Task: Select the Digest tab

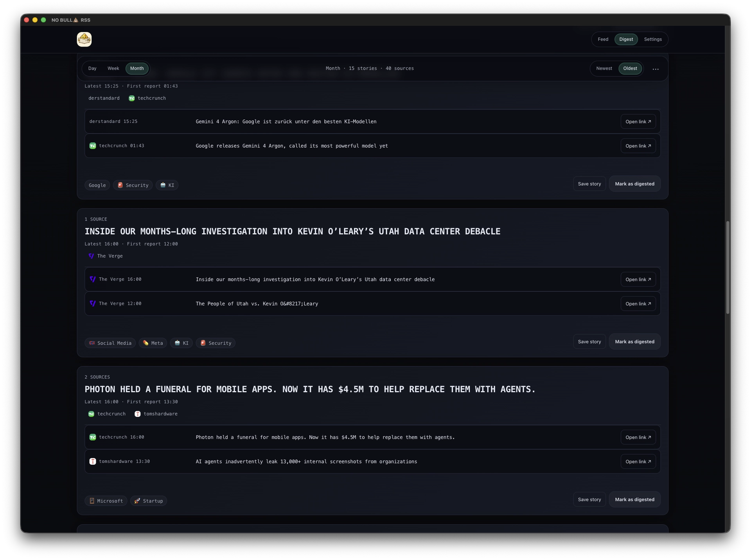Action: click(626, 39)
